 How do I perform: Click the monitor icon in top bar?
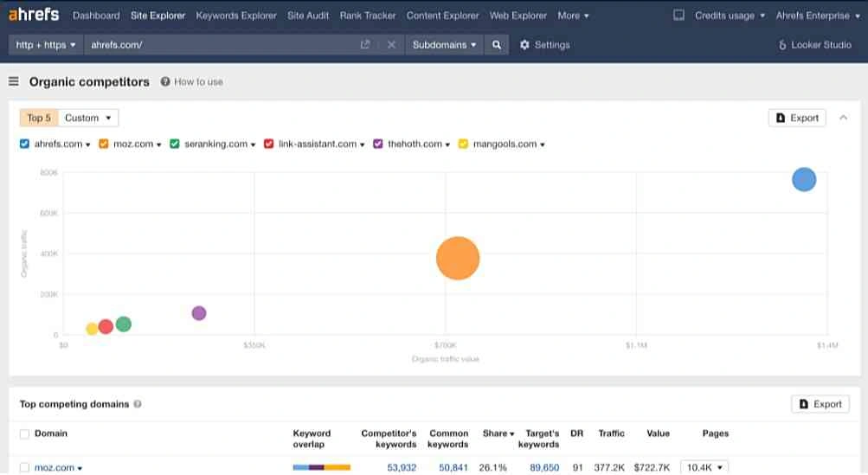[678, 16]
